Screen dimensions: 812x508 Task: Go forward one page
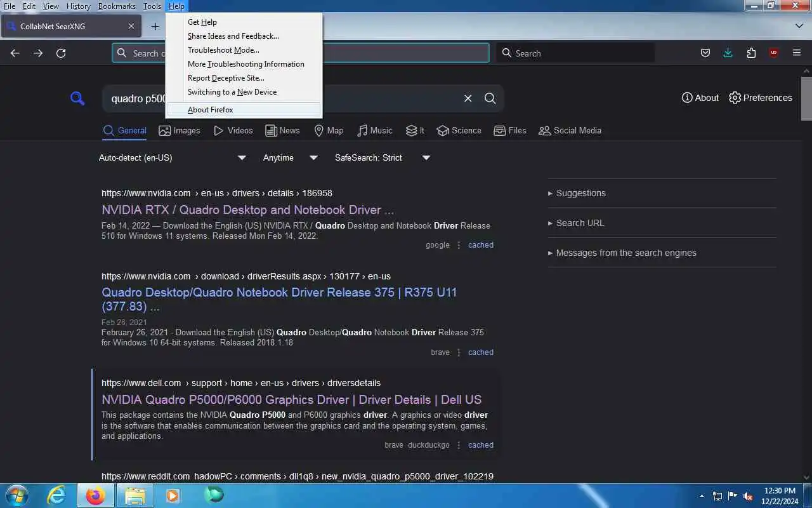coord(38,53)
